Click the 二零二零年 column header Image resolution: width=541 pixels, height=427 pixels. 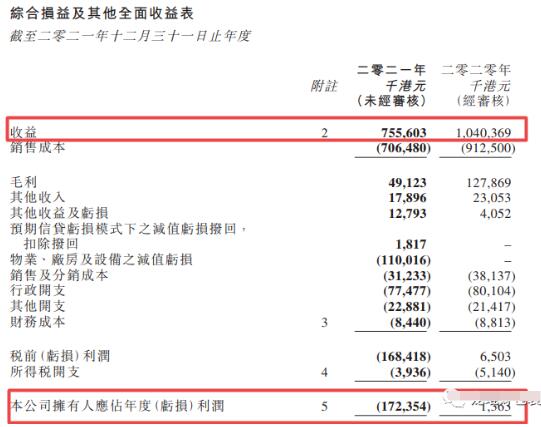(476, 70)
